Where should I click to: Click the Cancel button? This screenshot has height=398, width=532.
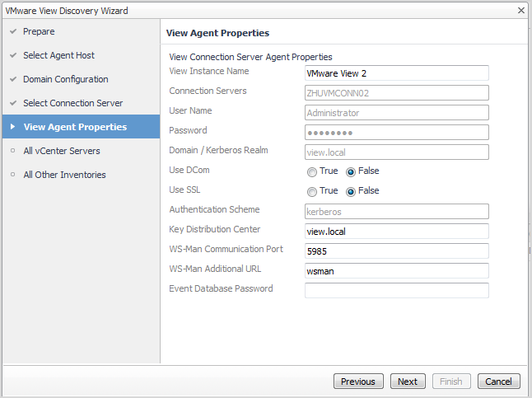499,382
